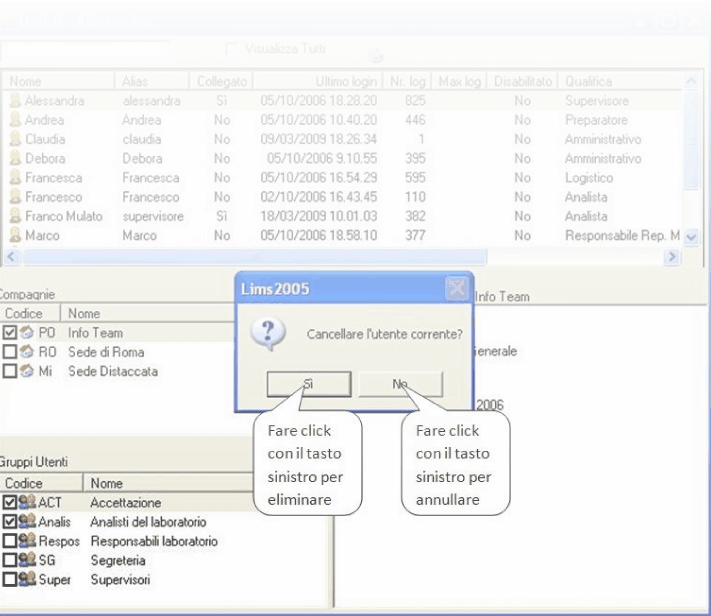Click the printer icon in toolbar
The image size is (711, 616).
point(375,55)
